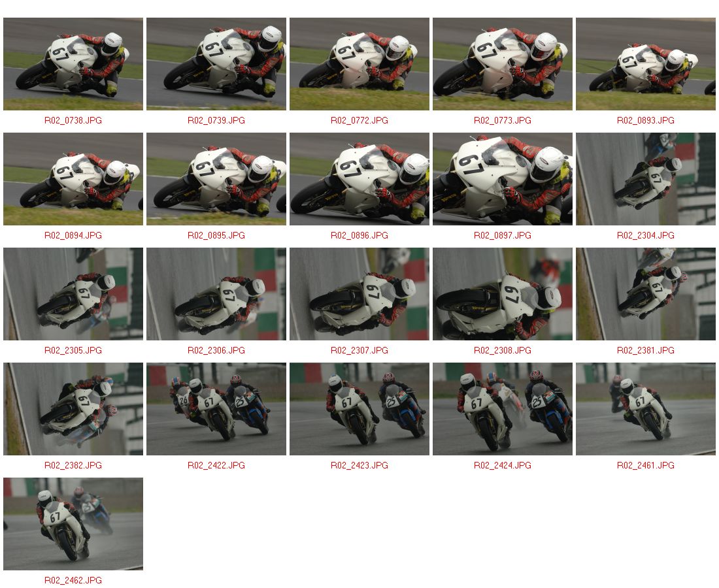Select the R02_0896.JPG filename link
Image resolution: width=719 pixels, height=588 pixels.
359,236
